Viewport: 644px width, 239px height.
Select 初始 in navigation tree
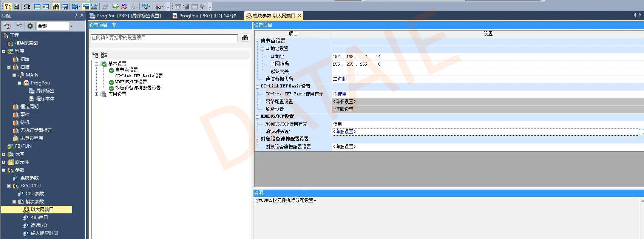point(25,59)
